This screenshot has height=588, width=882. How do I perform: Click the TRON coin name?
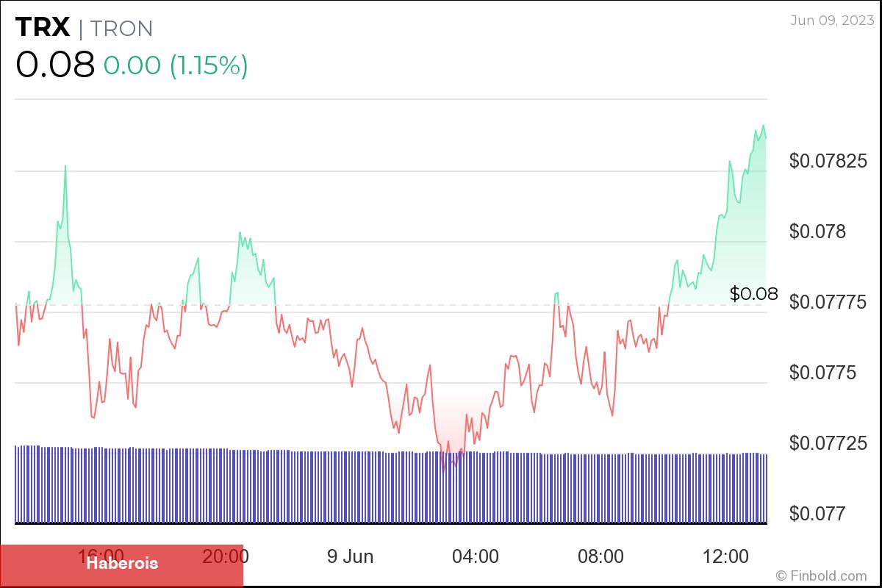[x=121, y=29]
